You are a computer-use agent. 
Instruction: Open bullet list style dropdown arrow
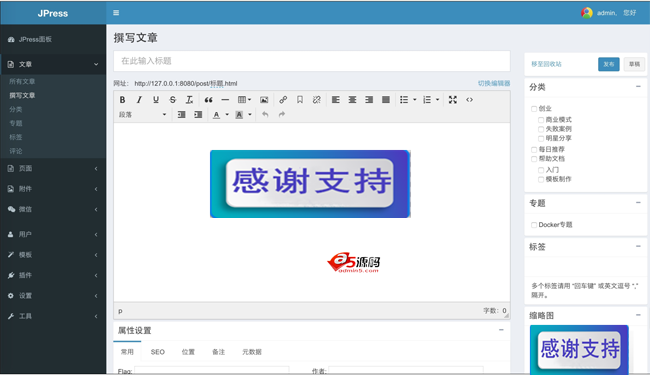click(x=415, y=100)
